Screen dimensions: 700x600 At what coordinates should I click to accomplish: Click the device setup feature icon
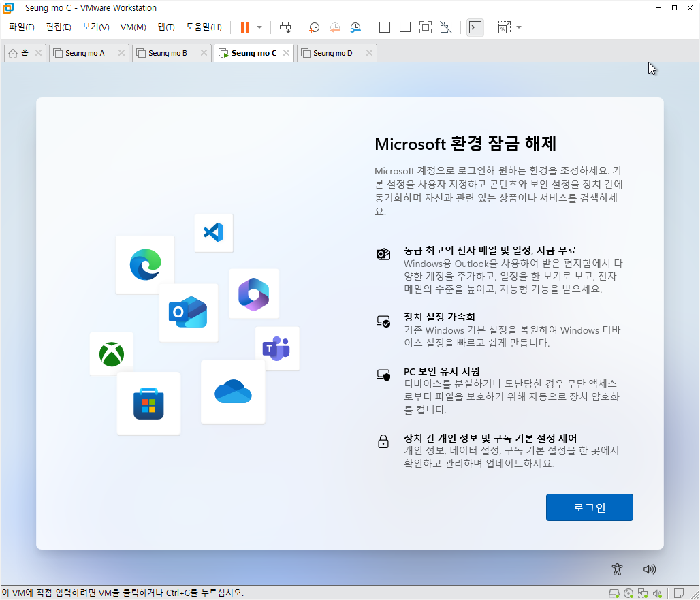pyautogui.click(x=383, y=321)
